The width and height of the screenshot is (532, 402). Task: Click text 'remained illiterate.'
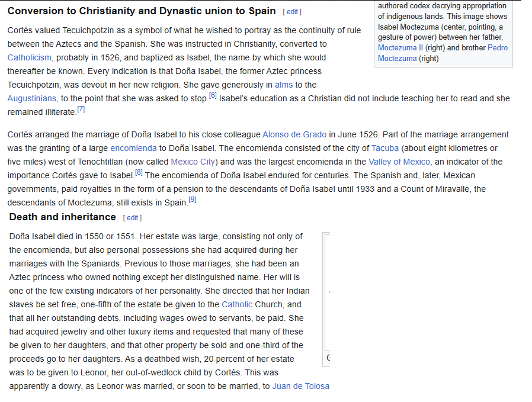tap(42, 112)
